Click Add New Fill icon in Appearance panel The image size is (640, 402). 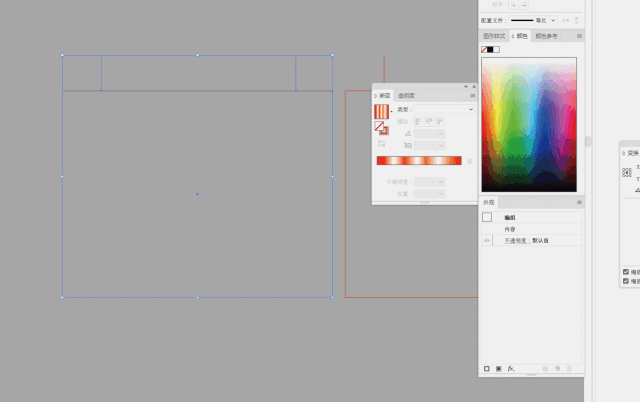(498, 369)
